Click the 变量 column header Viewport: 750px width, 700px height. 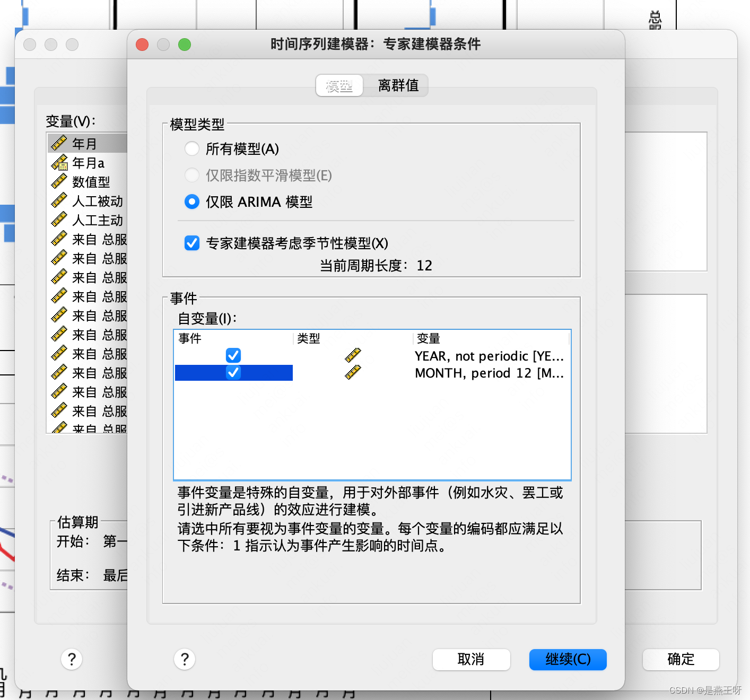[x=491, y=338]
